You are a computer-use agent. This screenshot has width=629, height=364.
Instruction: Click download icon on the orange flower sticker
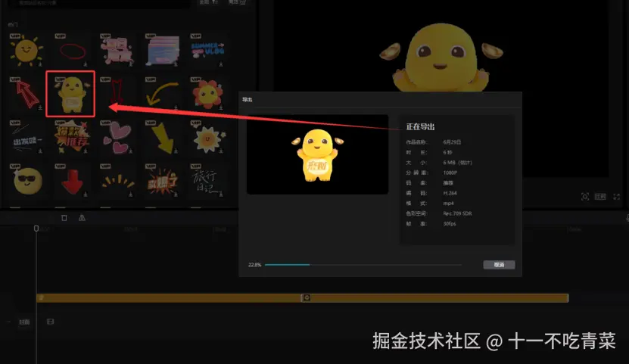[221, 107]
